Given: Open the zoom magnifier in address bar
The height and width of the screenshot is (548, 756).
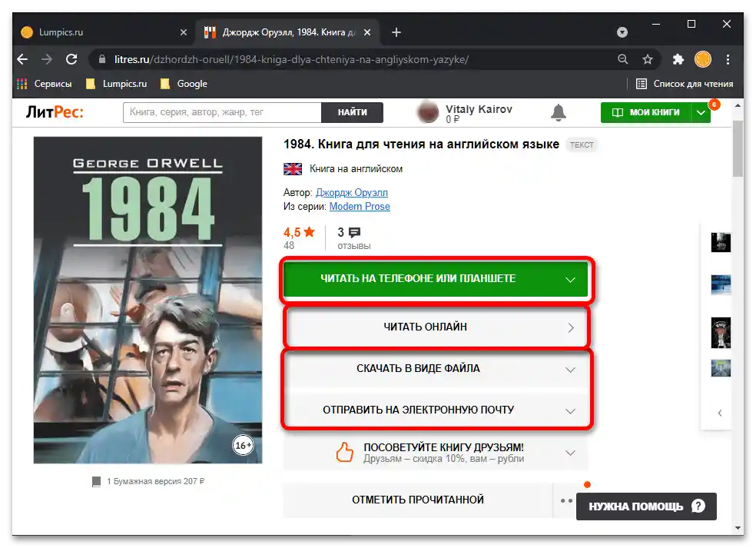Looking at the screenshot, I should [623, 59].
